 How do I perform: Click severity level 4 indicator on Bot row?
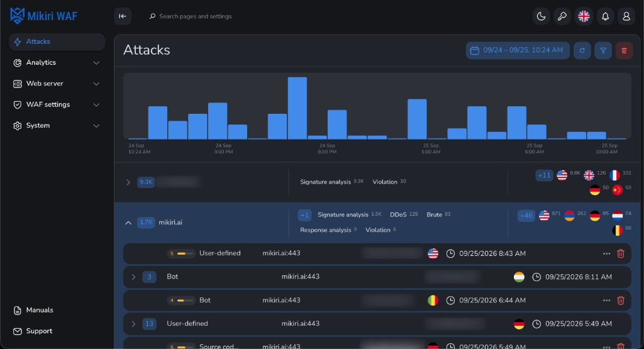pyautogui.click(x=180, y=300)
